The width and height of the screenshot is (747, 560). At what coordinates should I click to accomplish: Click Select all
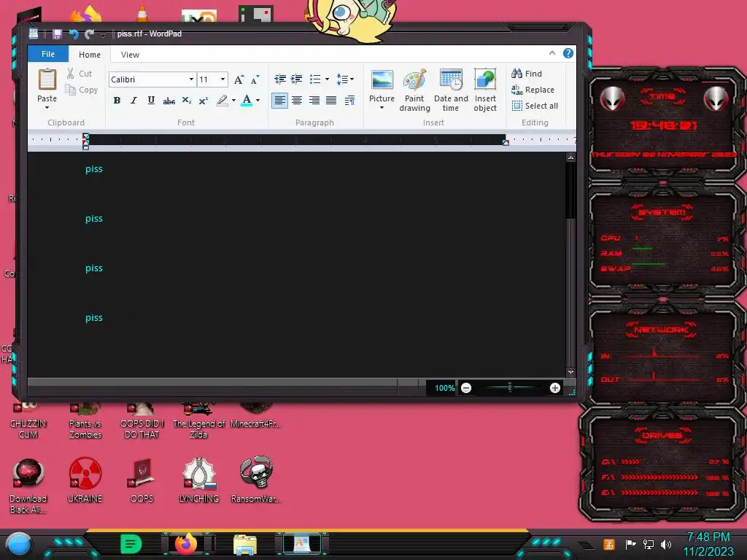[x=535, y=106]
